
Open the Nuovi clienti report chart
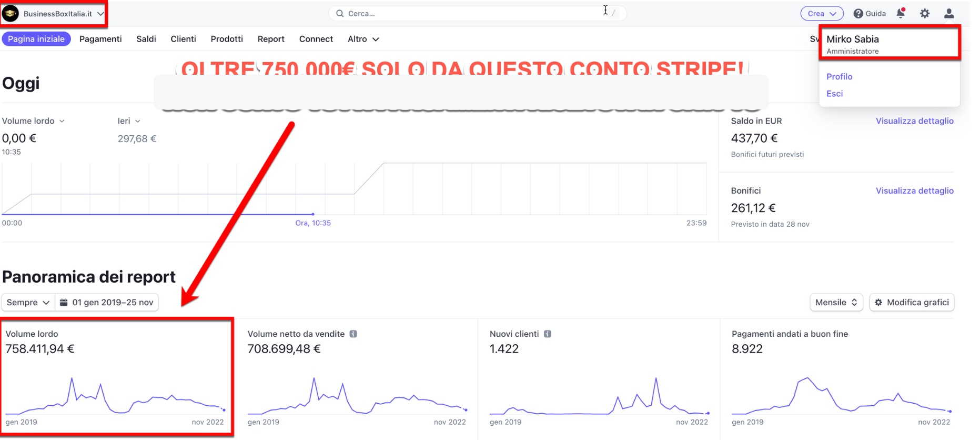click(599, 396)
